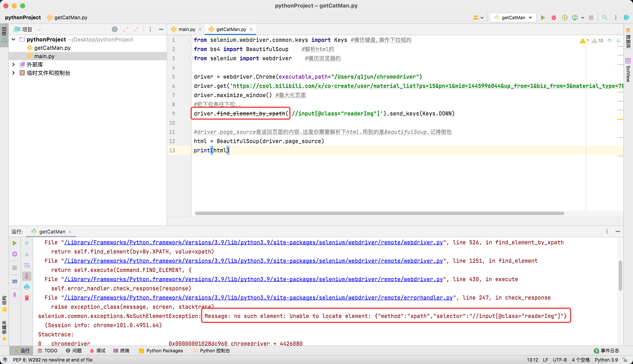Toggle the 收藏夹 side tool window
Image resolution: width=633 pixels, height=364 pixels.
point(4,331)
